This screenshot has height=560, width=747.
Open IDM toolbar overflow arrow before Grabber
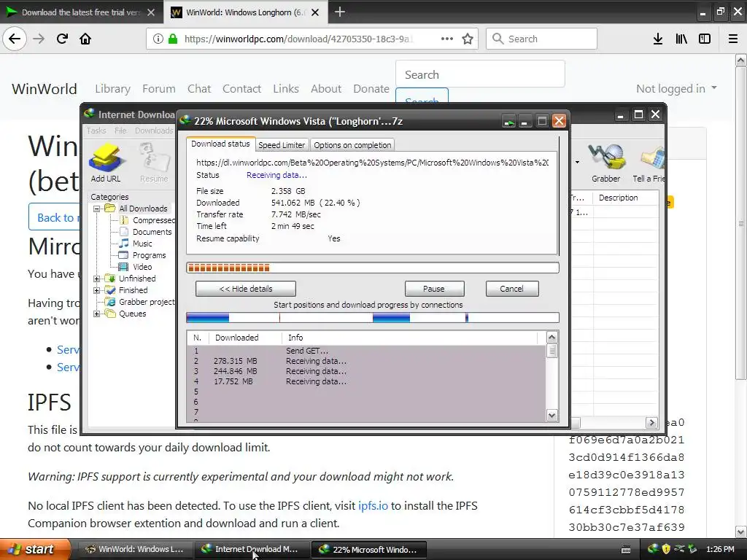point(578,163)
